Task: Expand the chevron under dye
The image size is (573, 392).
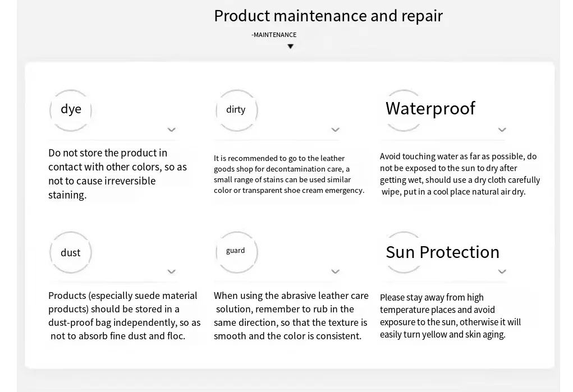Action: [172, 130]
